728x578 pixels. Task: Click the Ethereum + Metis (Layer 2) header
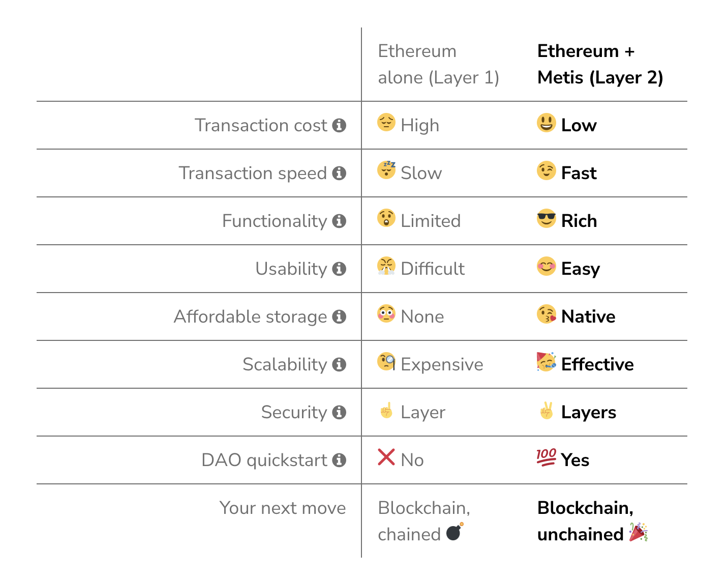(x=600, y=64)
